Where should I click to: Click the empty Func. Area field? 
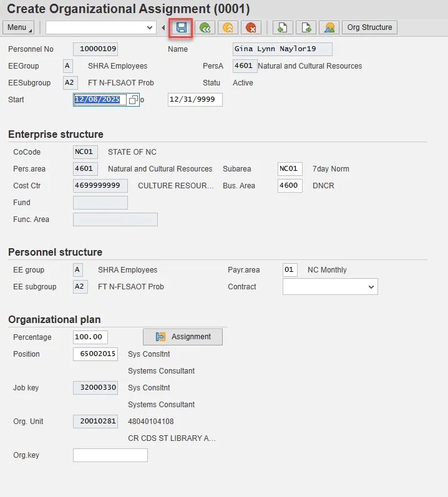[115, 220]
